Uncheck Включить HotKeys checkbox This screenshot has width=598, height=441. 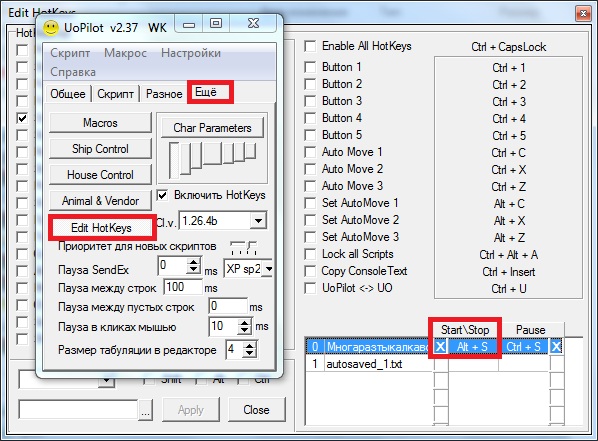[162, 195]
